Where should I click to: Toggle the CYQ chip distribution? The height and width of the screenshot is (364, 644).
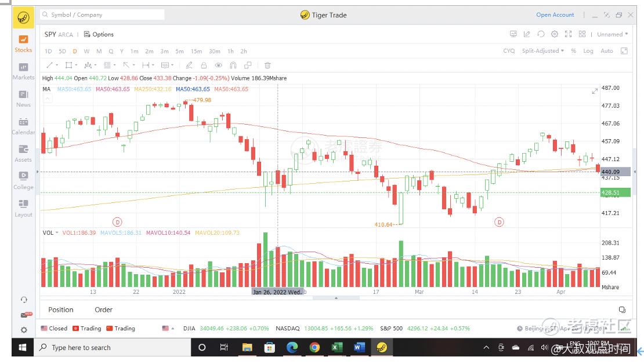click(509, 51)
